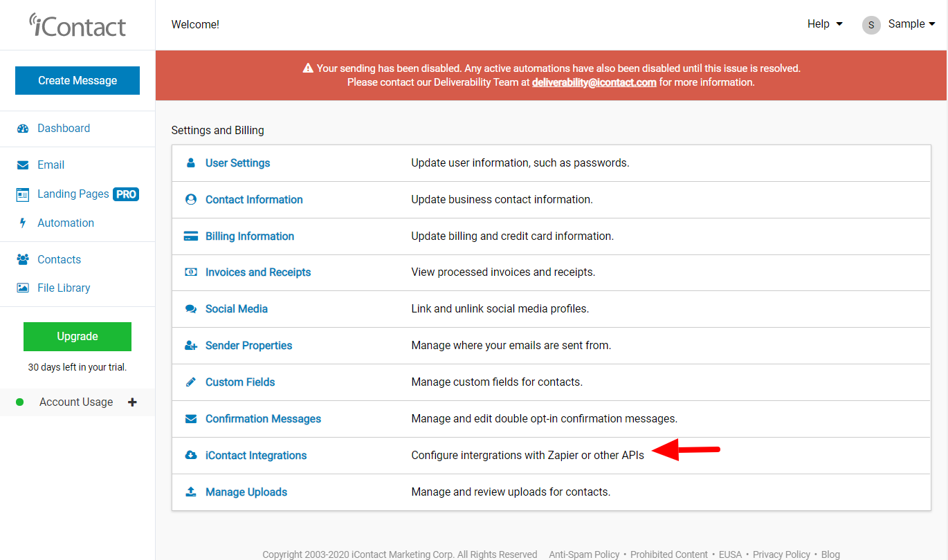Screen dimensions: 948x560
Task: Click the Manage Uploads upload icon
Action: [191, 492]
